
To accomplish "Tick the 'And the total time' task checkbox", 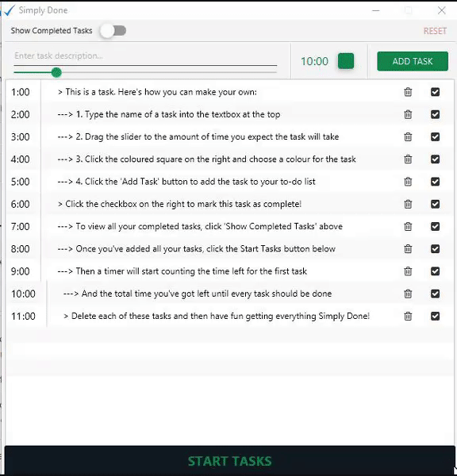I will tap(435, 294).
